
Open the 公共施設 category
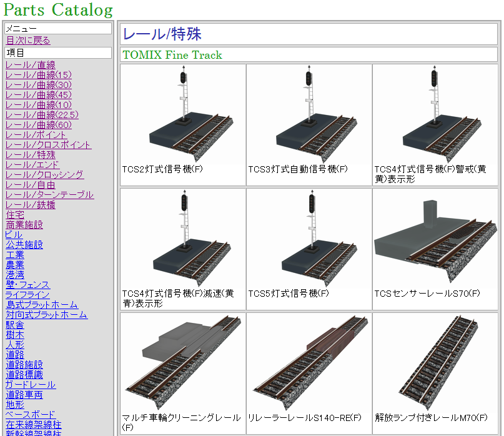[x=24, y=245]
